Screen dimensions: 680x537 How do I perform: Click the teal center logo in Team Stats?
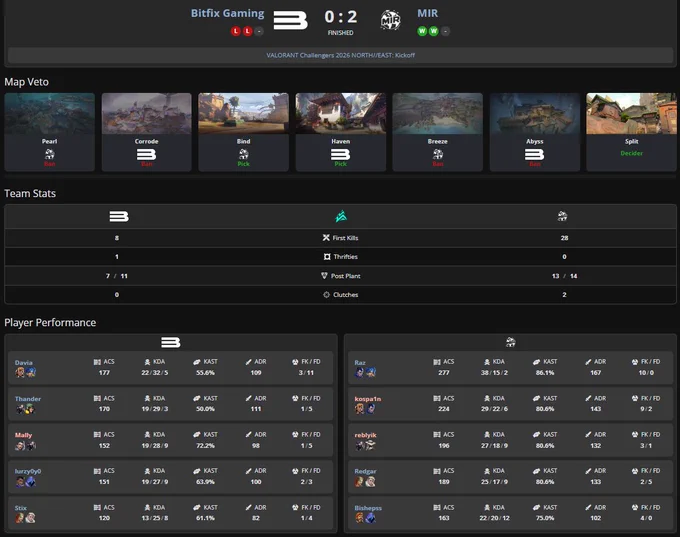341,216
